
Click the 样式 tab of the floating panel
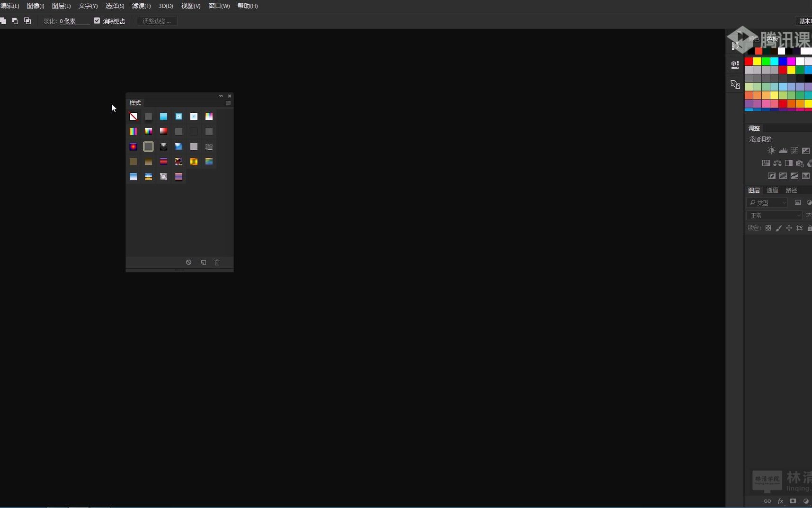135,103
